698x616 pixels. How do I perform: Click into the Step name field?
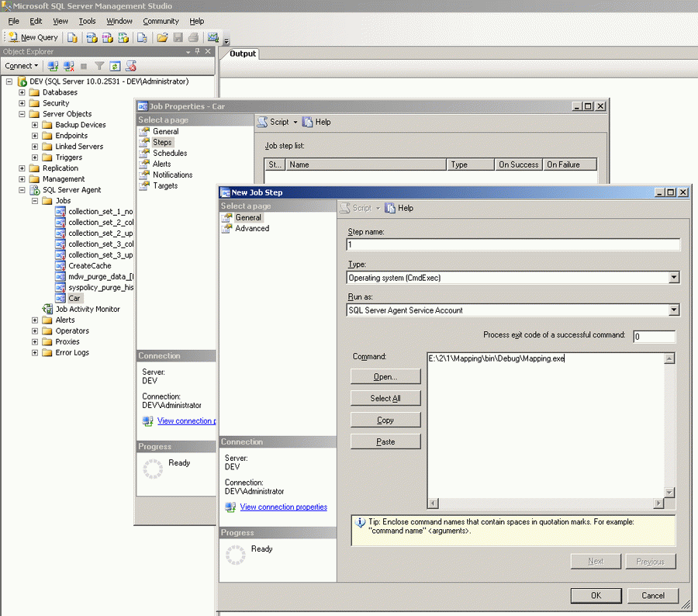tap(513, 244)
